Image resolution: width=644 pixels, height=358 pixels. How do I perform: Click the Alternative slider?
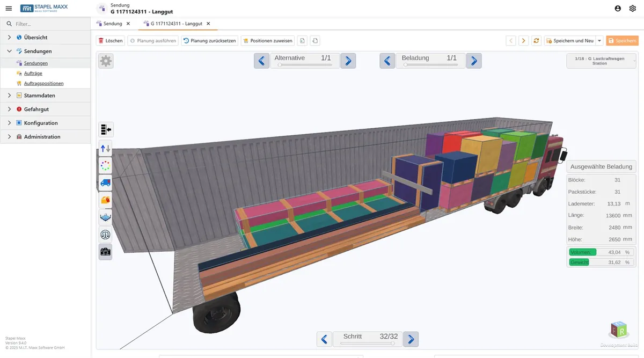click(305, 65)
